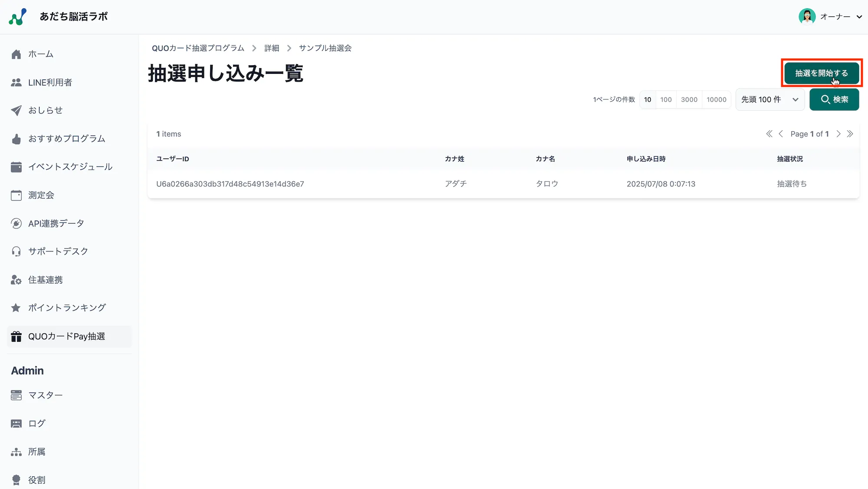Open the 先頭 100 件 dropdown
Screen dimensions: 868x489
pos(770,99)
